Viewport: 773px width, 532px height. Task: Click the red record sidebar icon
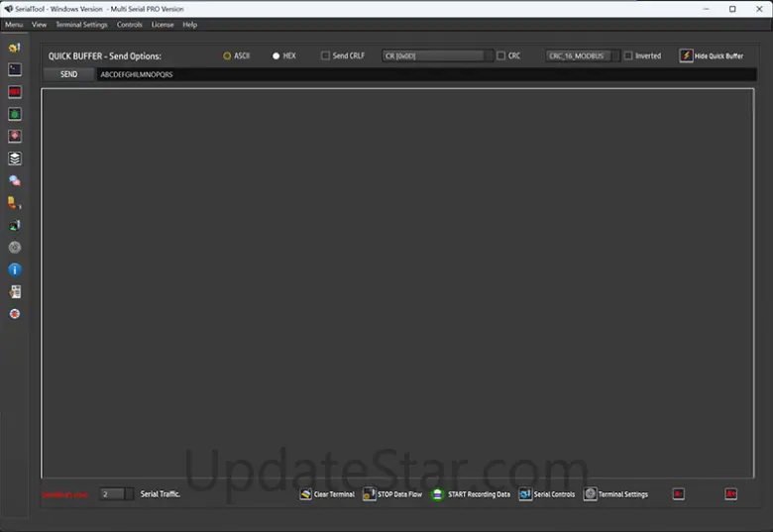pos(15,137)
